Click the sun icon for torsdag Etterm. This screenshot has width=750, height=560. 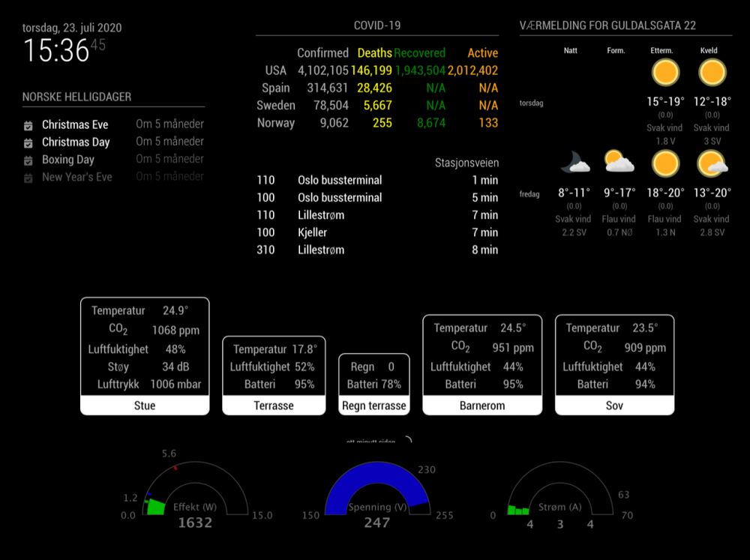tap(664, 73)
